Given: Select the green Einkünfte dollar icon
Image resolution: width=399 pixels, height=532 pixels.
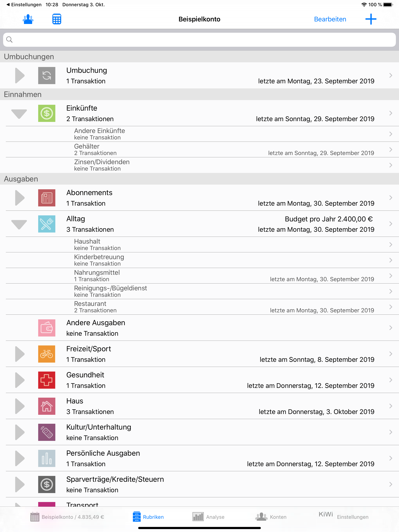Looking at the screenshot, I should tap(46, 113).
